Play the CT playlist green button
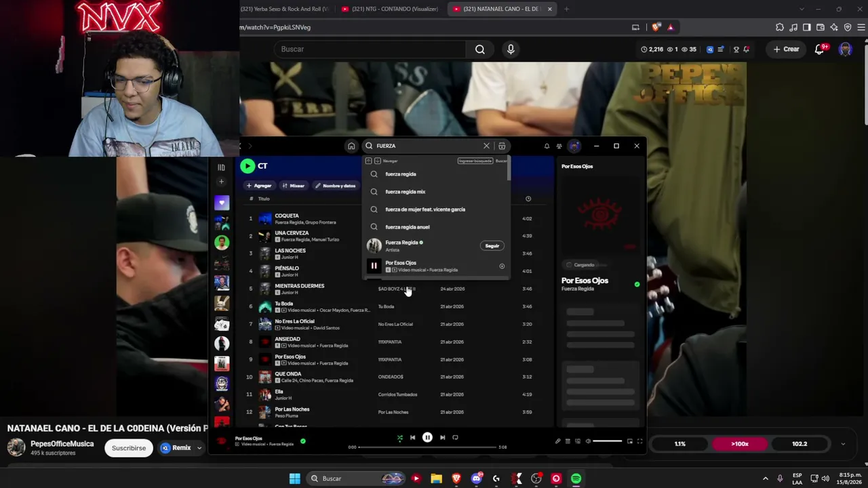The width and height of the screenshot is (868, 488). 248,166
